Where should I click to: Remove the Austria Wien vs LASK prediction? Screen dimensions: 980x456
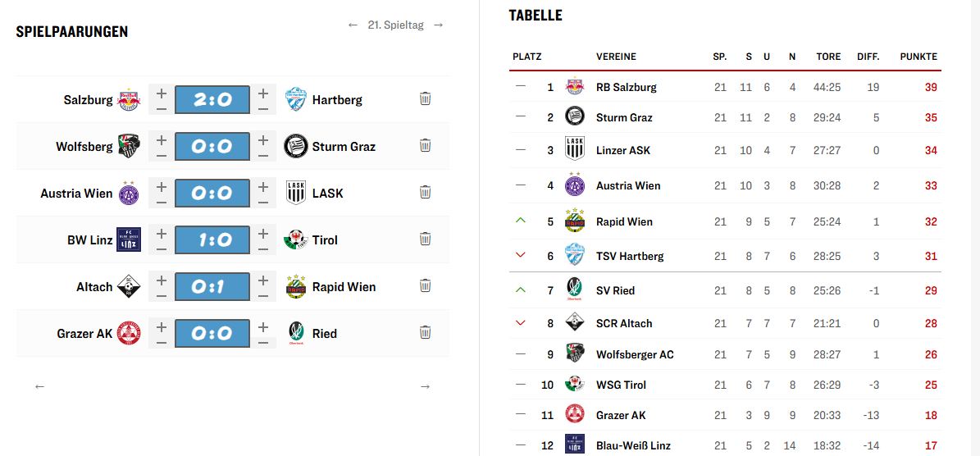[425, 193]
